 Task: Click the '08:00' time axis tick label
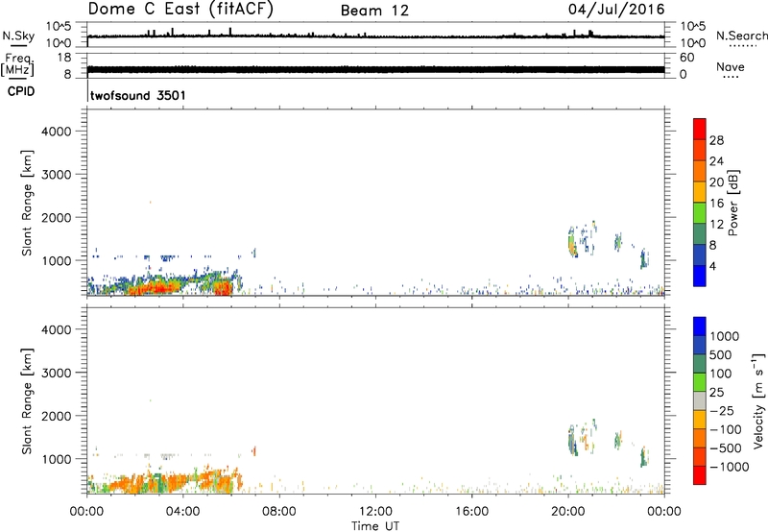279,512
